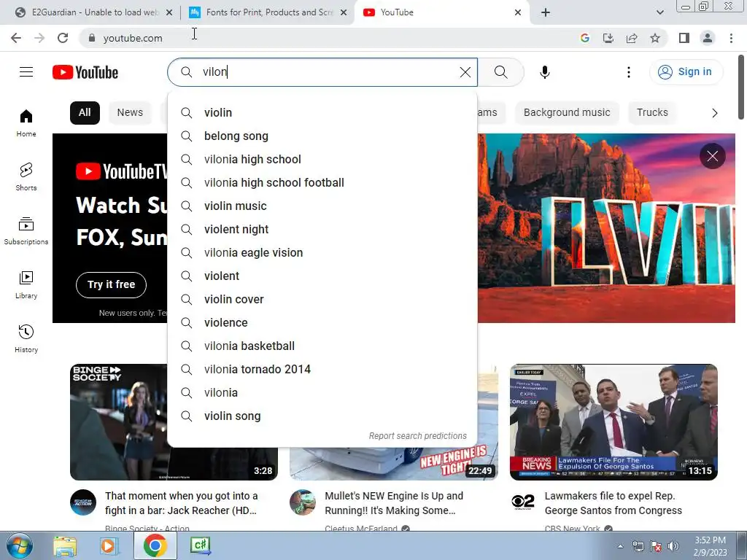Open File Explorer from the taskbar
747x560 pixels.
point(65,545)
